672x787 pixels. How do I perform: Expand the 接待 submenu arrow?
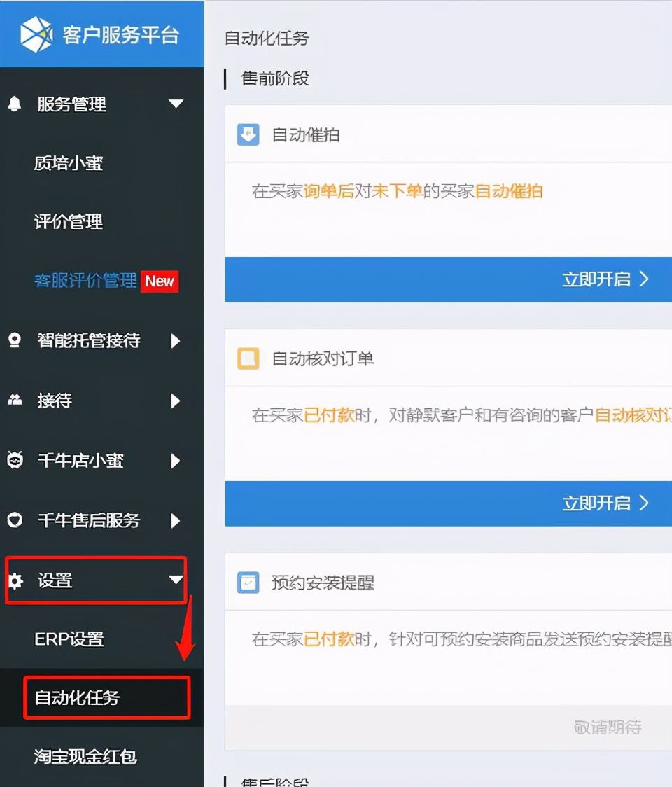pyautogui.click(x=176, y=401)
